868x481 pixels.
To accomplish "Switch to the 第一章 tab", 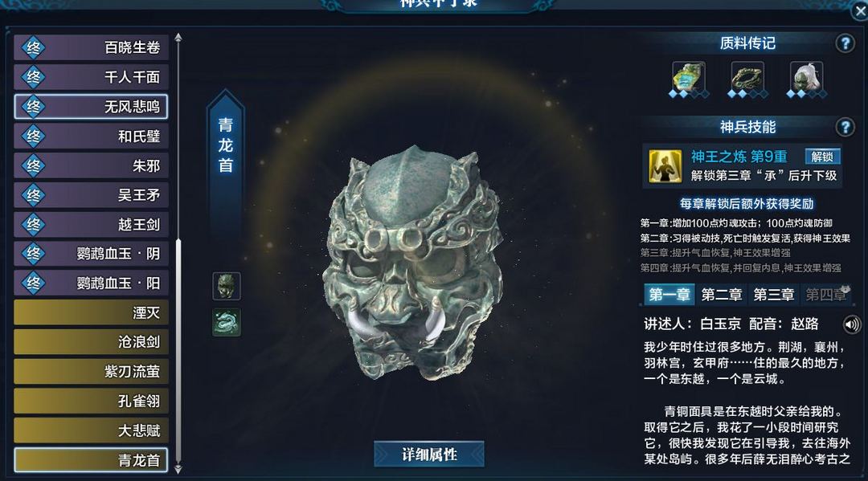I will coord(669,295).
